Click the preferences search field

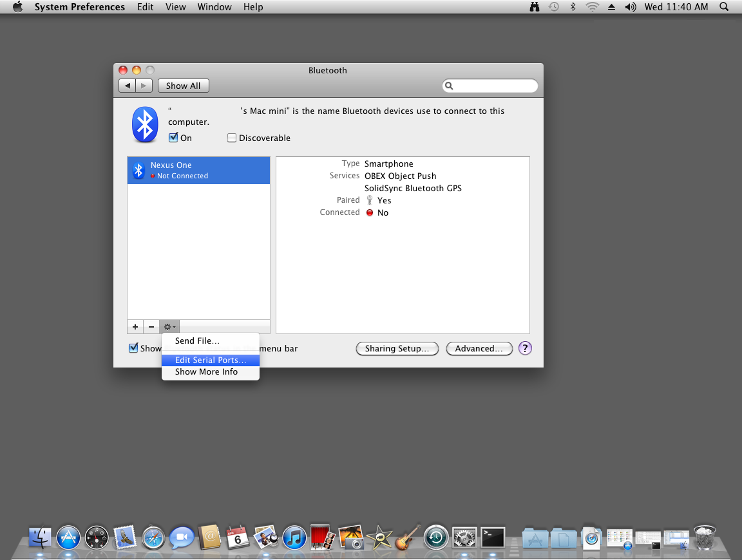tap(494, 86)
